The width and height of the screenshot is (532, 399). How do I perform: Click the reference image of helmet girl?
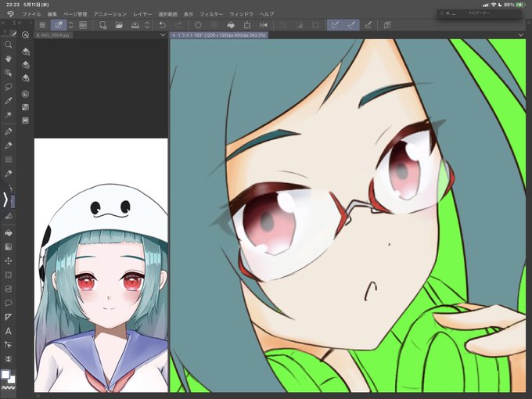pos(101,265)
